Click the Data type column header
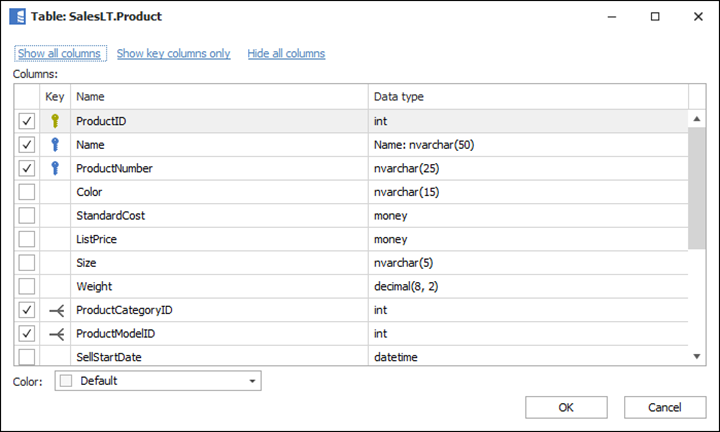 527,97
